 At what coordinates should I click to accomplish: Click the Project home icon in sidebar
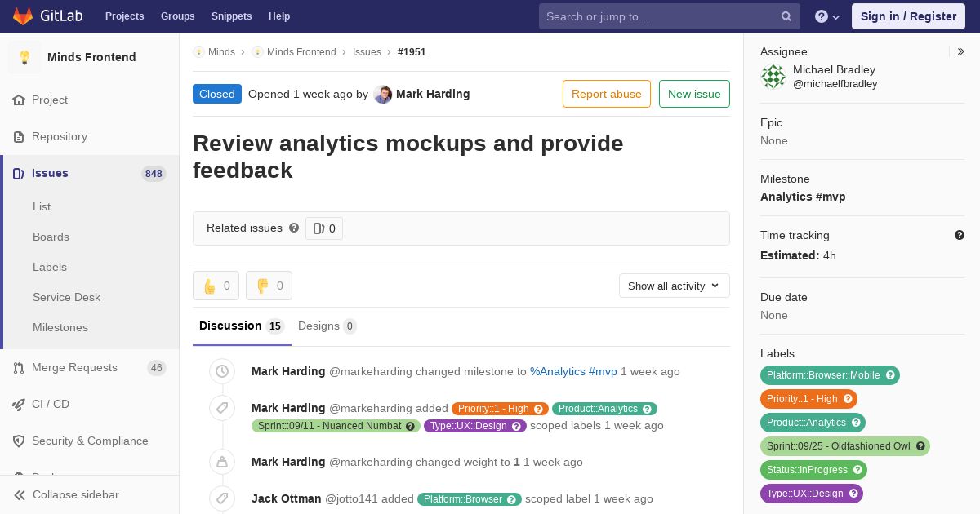[19, 100]
